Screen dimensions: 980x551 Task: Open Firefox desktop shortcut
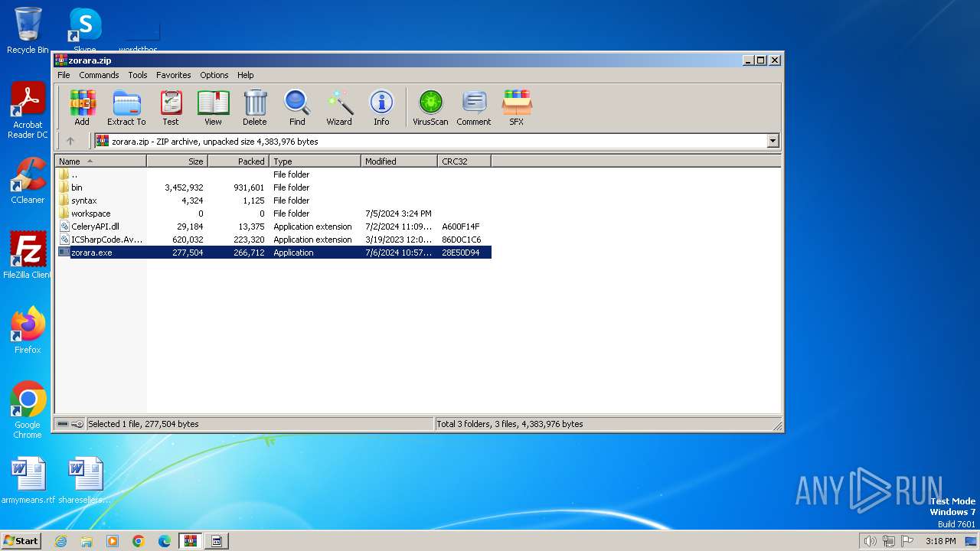tap(28, 331)
